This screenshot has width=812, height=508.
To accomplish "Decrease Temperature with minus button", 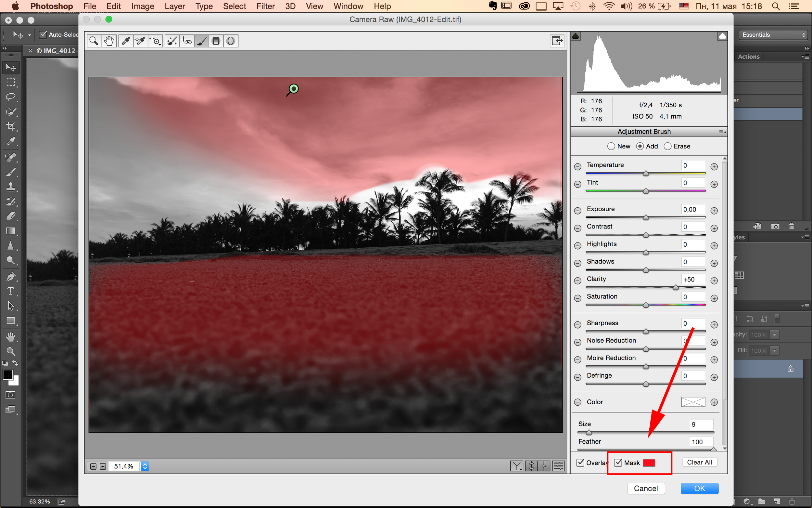I will click(x=577, y=167).
